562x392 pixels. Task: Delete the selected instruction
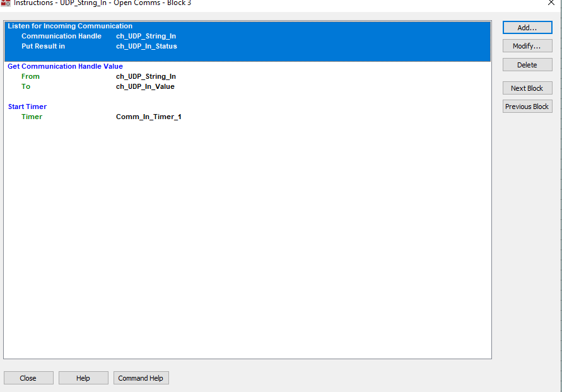527,65
